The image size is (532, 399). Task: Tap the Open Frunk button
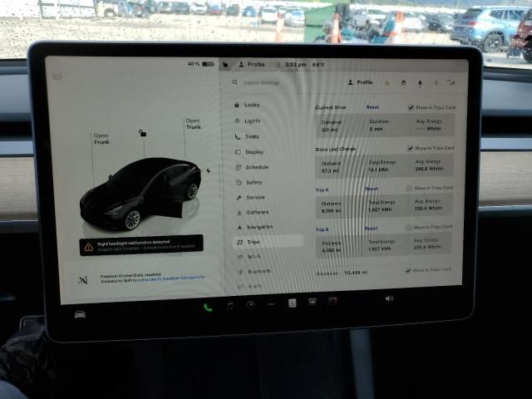101,139
